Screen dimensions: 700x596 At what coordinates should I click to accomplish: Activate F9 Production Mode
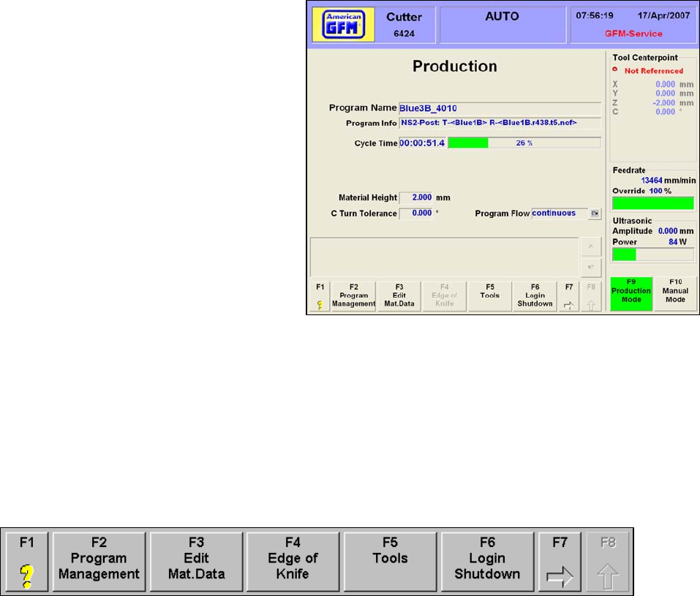pyautogui.click(x=631, y=293)
